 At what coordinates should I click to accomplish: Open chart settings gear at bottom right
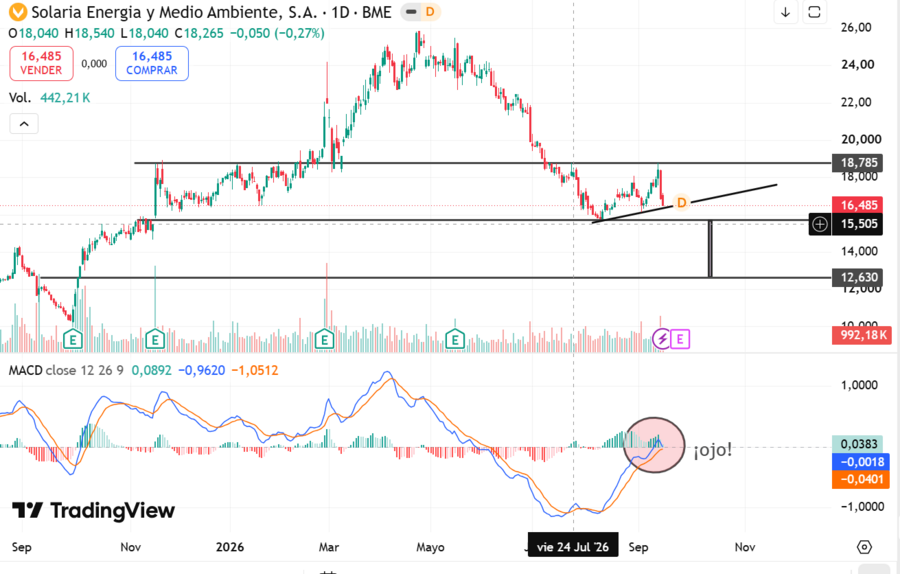pyautogui.click(x=864, y=547)
